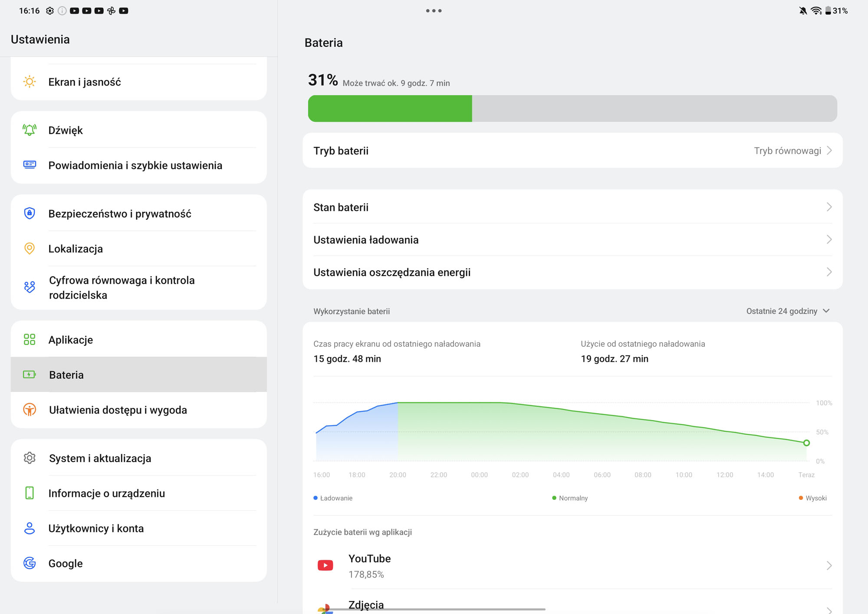Tap the accessibility person icon
This screenshot has height=614, width=868.
coord(30,410)
